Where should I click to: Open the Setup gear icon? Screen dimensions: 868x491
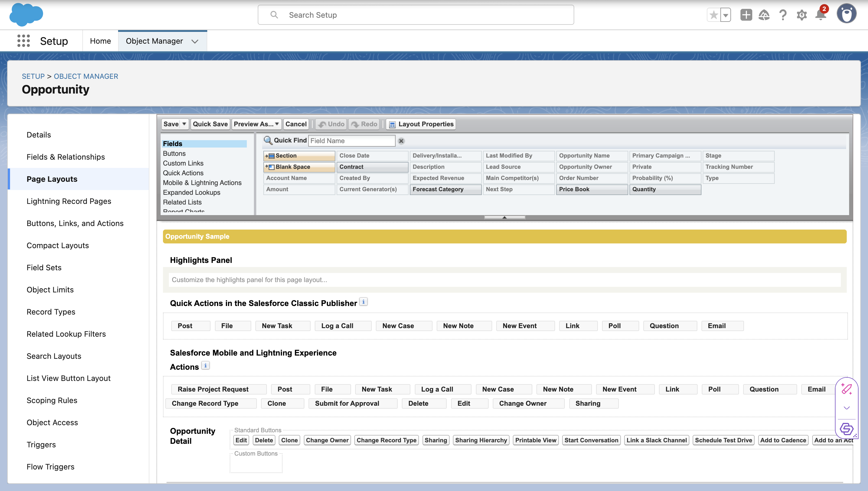pyautogui.click(x=802, y=15)
